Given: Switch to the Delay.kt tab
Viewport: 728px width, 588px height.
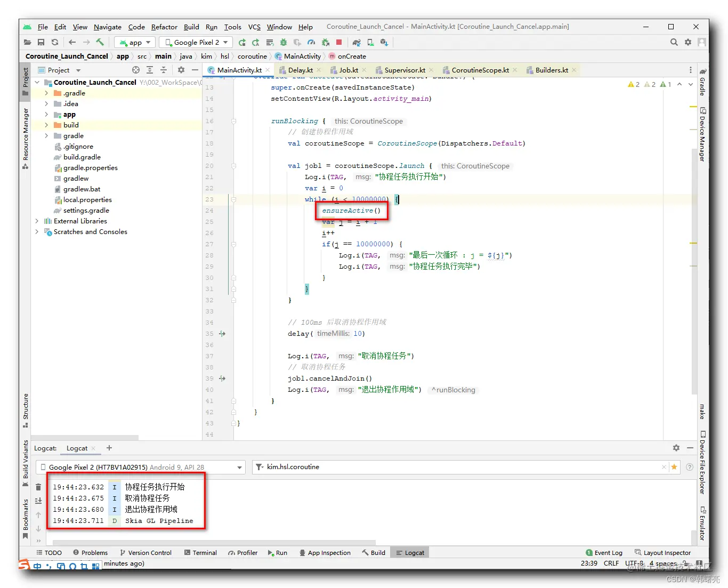Looking at the screenshot, I should coord(300,70).
